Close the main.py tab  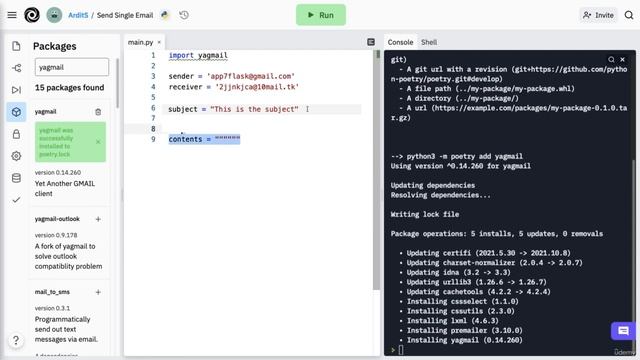click(159, 42)
